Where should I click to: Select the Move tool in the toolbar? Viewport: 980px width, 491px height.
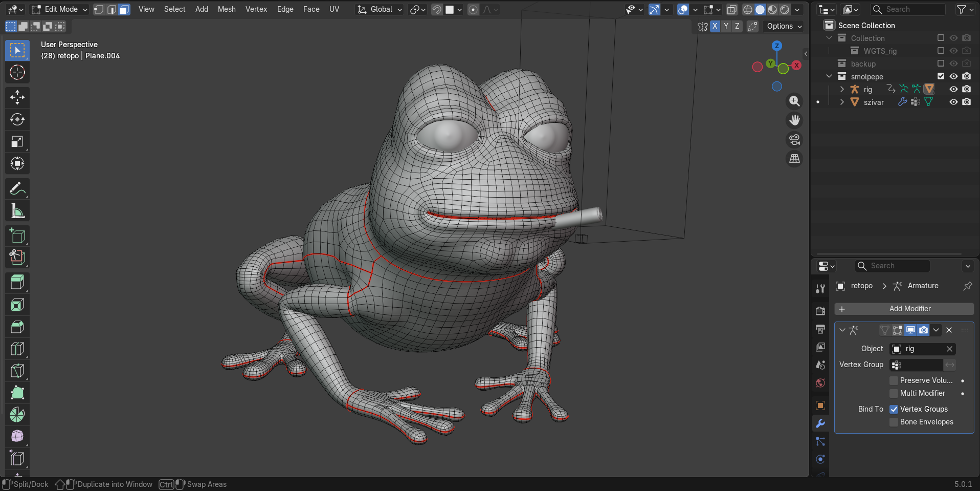click(17, 97)
